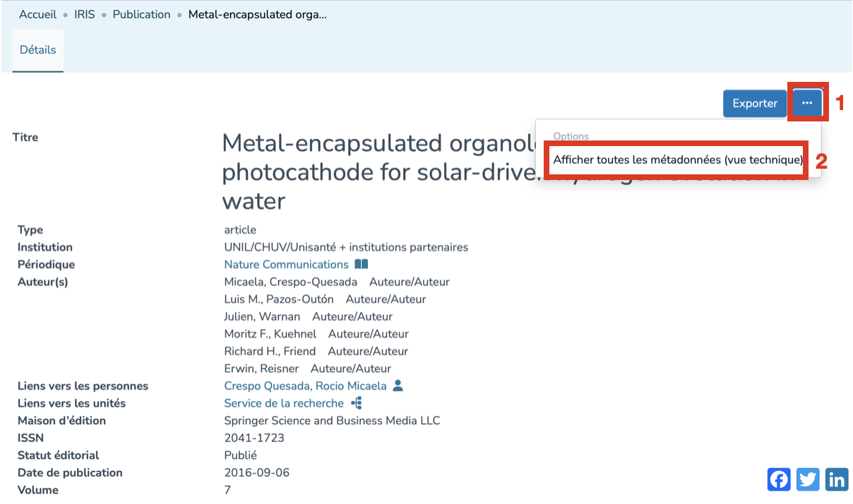Viewport: 853px width, 504px height.
Task: Click the ISSN value 2041-1723
Action: coord(254,438)
